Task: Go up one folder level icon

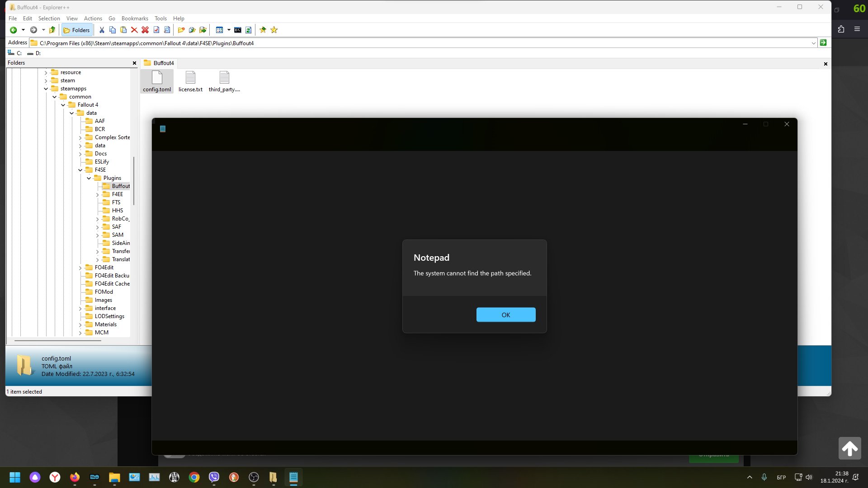Action: [x=52, y=30]
